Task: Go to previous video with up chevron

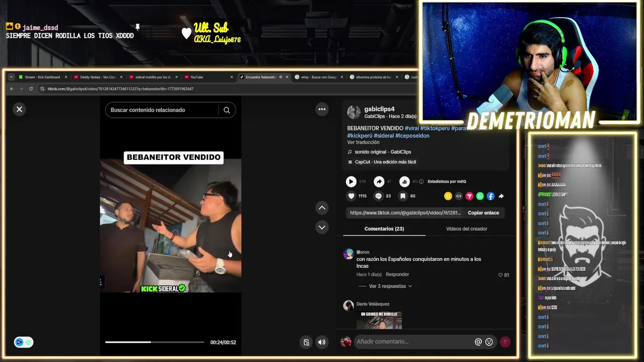Action: (x=322, y=208)
